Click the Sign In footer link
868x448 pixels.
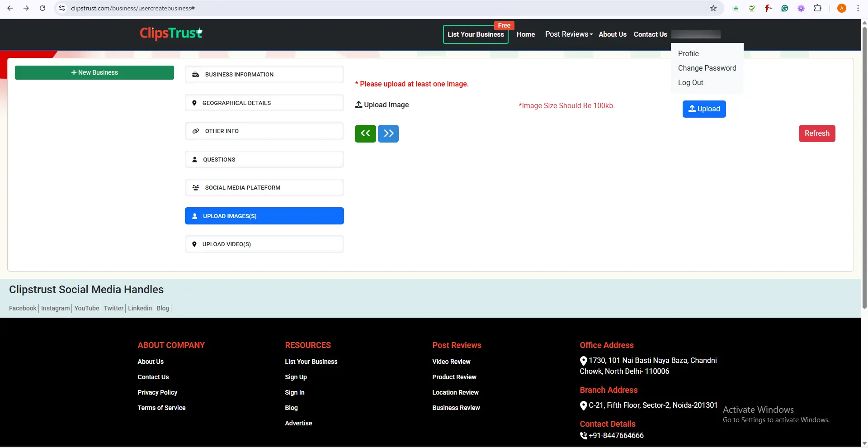coord(295,392)
